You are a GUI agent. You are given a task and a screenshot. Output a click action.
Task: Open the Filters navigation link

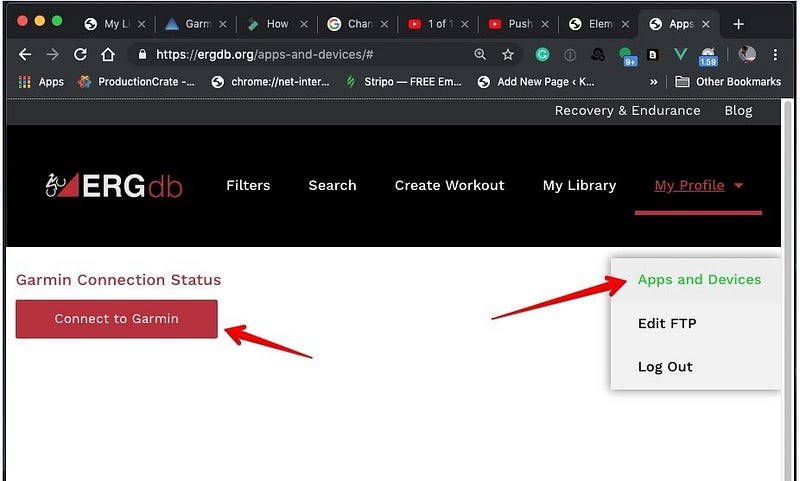[x=248, y=185]
